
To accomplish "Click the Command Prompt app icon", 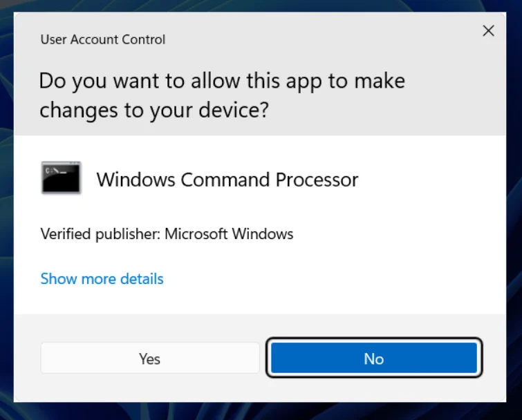I will tap(61, 178).
